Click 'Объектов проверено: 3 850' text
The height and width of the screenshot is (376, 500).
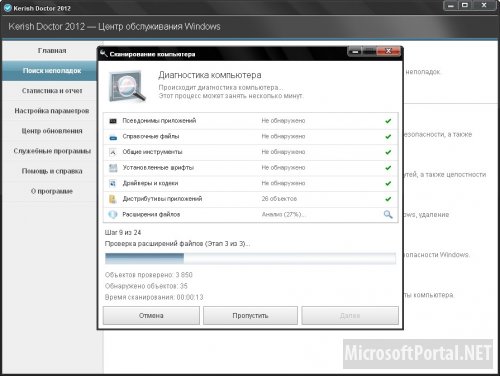[149, 275]
